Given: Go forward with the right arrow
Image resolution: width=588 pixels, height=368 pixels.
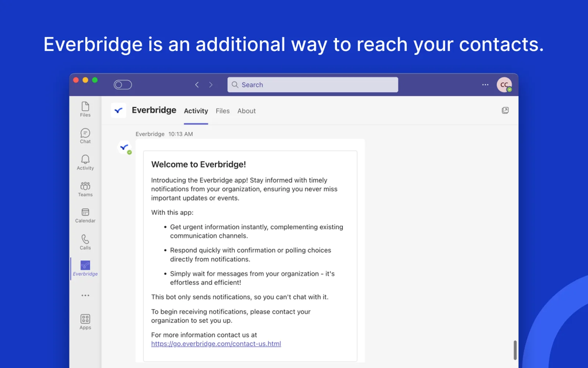Looking at the screenshot, I should point(211,85).
